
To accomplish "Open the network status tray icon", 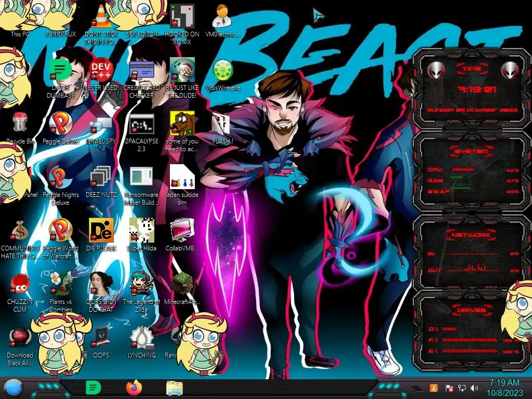I will (461, 388).
